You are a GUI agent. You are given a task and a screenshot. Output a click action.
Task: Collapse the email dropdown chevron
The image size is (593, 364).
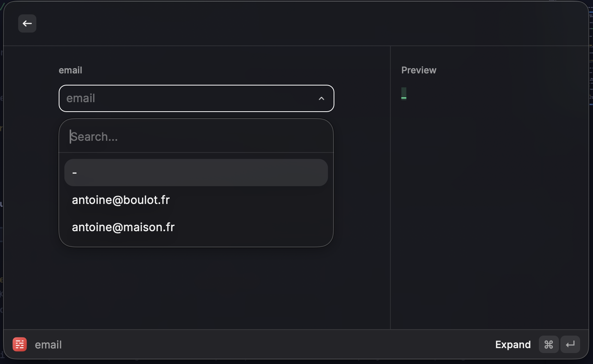321,98
